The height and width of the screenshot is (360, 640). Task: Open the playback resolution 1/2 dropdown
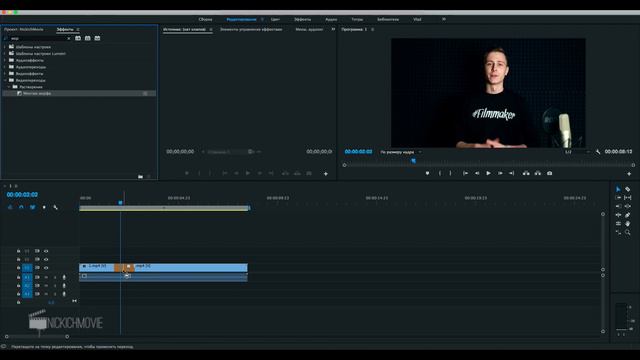pyautogui.click(x=577, y=152)
